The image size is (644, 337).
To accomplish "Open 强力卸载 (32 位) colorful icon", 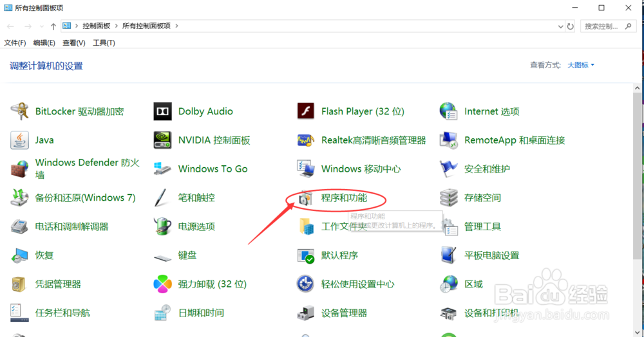I will point(162,284).
